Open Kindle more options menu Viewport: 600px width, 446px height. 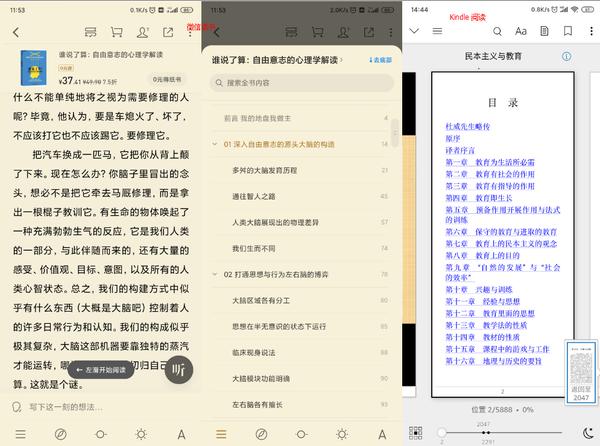click(591, 31)
